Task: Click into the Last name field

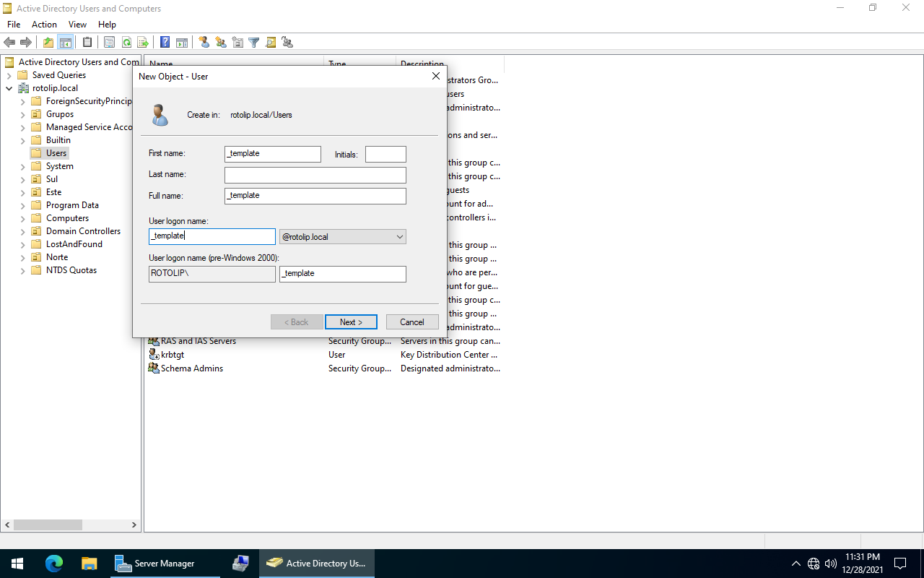Action: [x=315, y=175]
